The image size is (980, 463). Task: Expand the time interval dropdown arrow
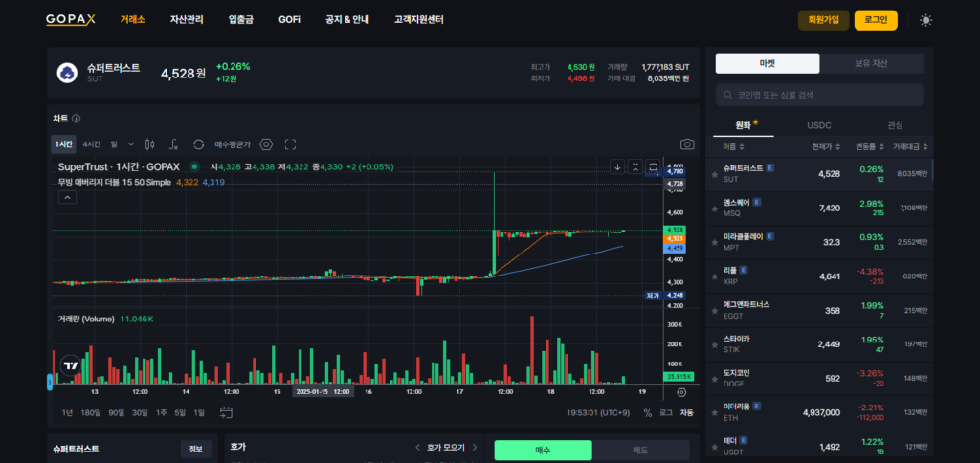tap(131, 144)
